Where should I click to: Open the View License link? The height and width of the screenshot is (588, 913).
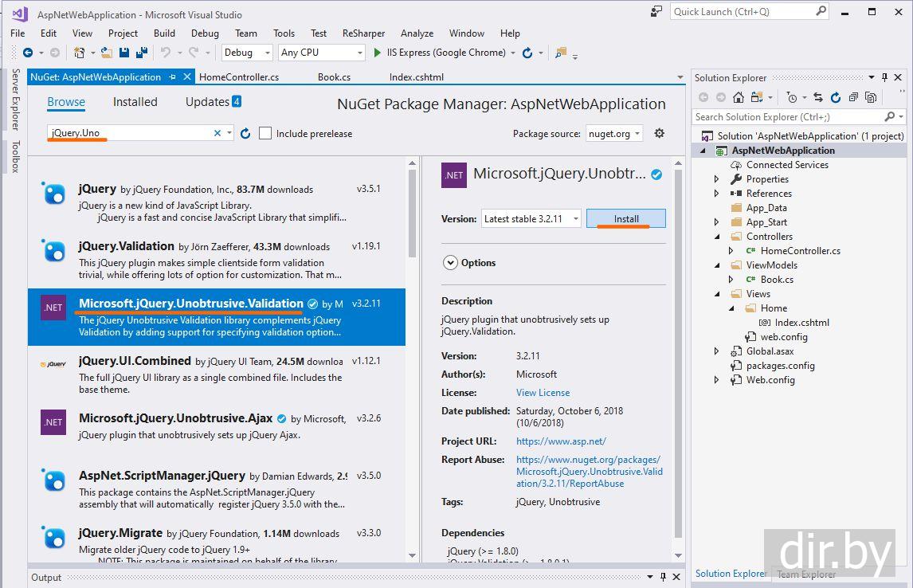543,393
